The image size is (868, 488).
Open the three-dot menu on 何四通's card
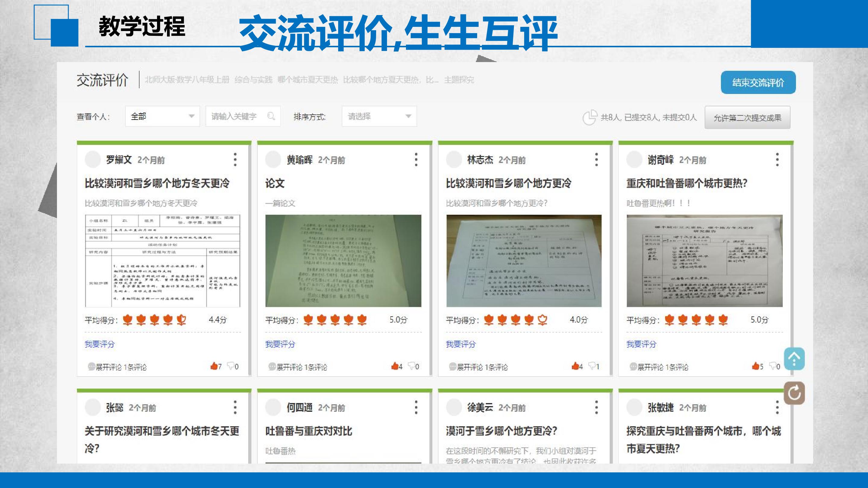click(x=416, y=407)
